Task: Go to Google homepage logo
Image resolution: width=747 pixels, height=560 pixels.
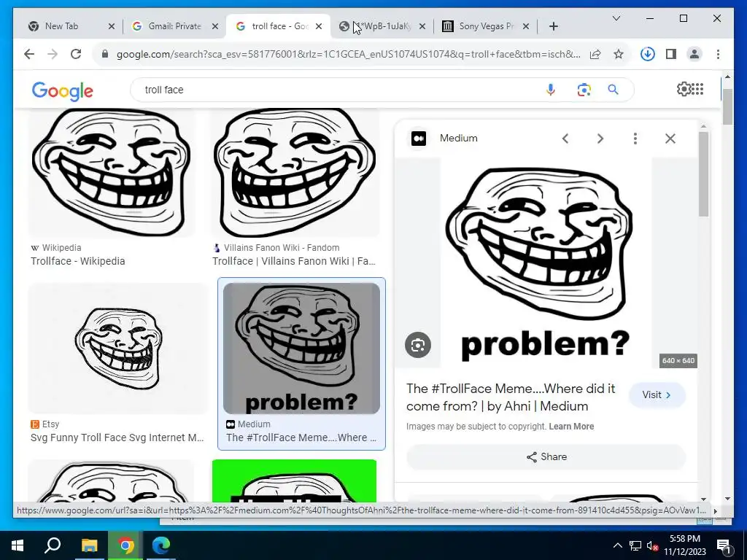Action: [63, 91]
